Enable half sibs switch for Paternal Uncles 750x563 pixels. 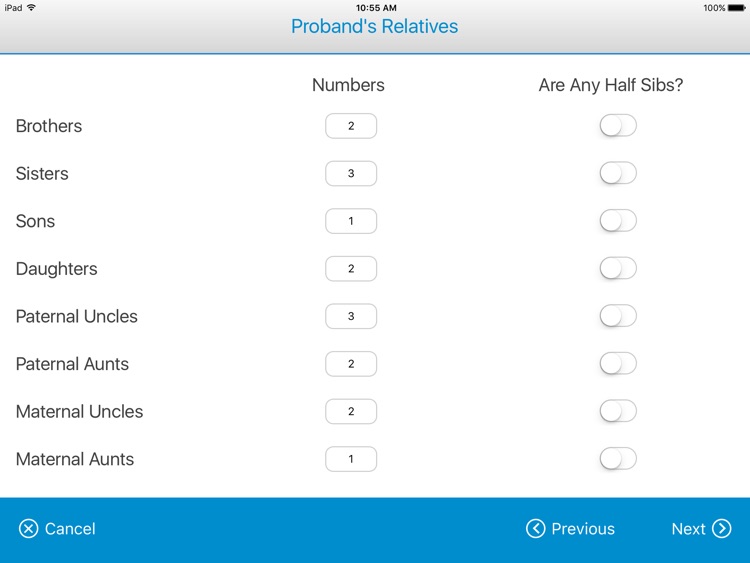click(x=618, y=316)
